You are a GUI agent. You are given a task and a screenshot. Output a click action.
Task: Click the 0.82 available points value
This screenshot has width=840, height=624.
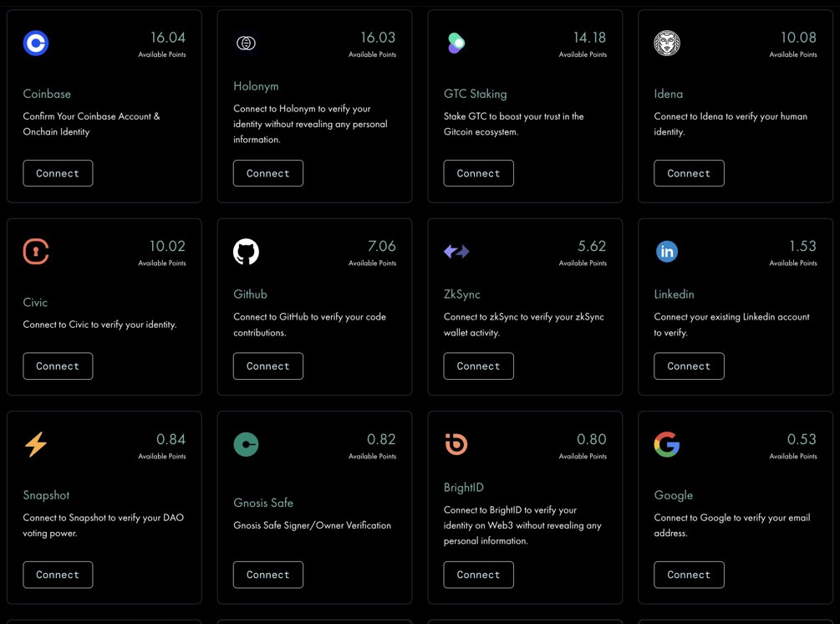click(x=381, y=439)
